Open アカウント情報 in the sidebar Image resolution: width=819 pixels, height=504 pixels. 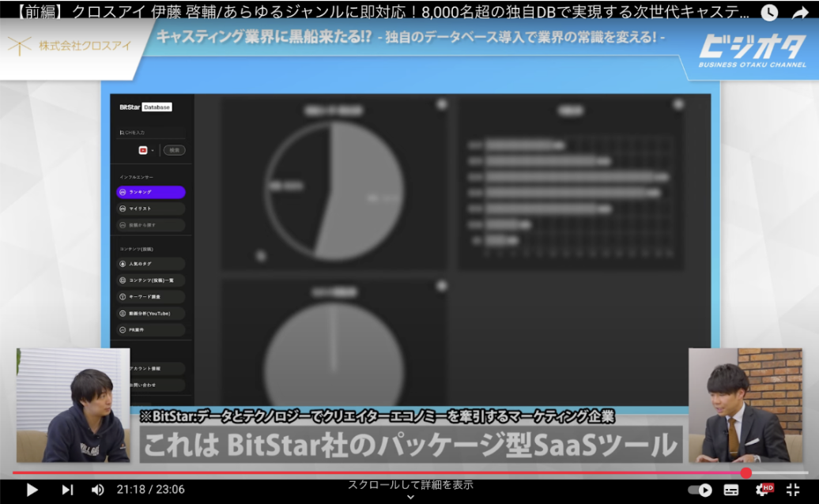pyautogui.click(x=158, y=368)
